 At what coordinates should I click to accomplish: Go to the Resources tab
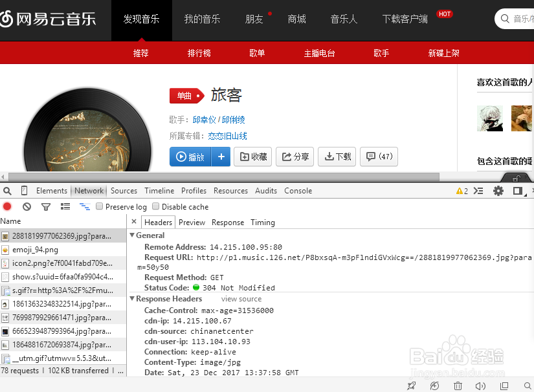tap(230, 191)
